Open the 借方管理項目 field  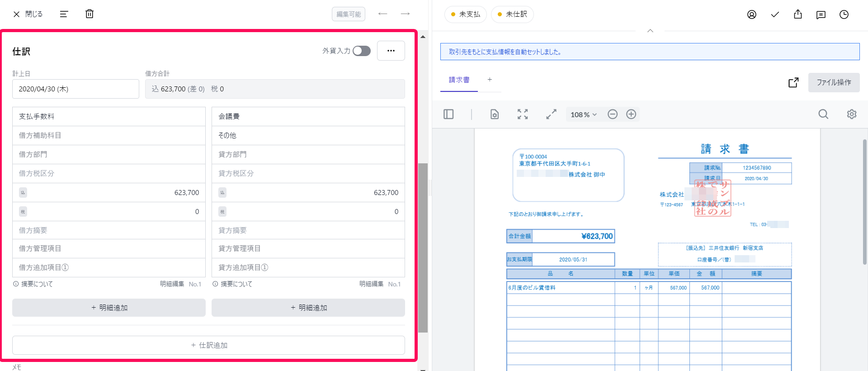pos(109,248)
